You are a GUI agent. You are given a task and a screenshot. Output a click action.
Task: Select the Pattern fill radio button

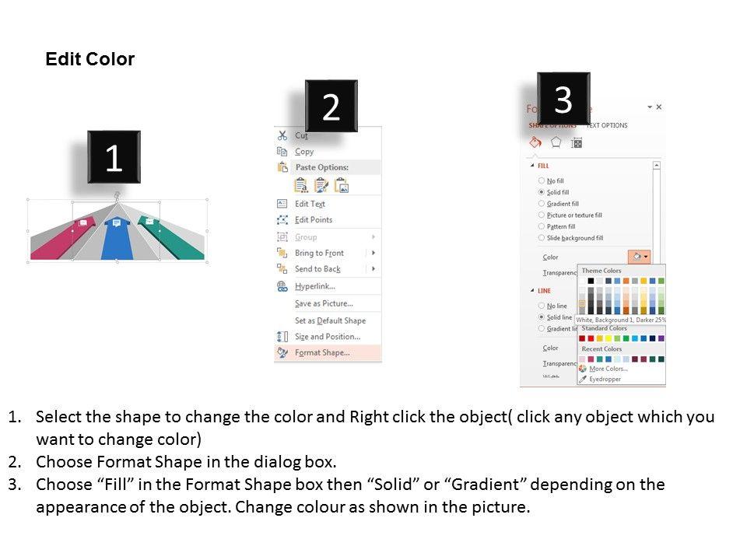click(541, 226)
